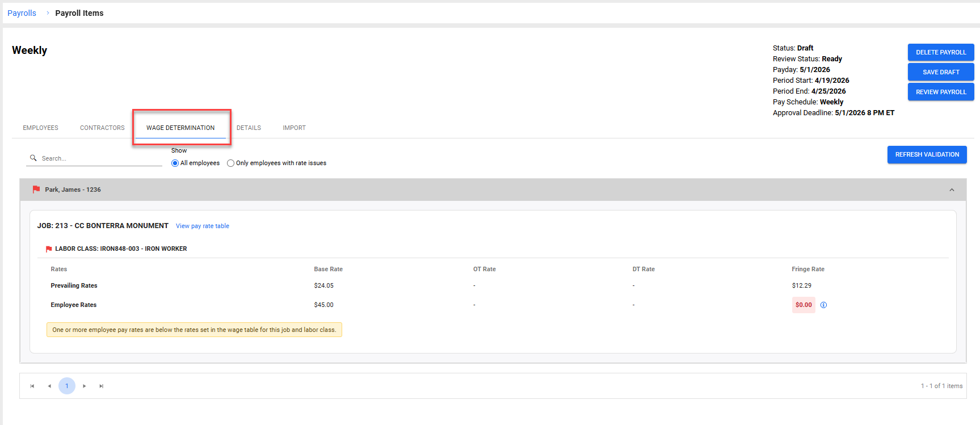The width and height of the screenshot is (980, 425).
Task: Click the $12.29 prevailing fringe rate
Action: pyautogui.click(x=802, y=285)
